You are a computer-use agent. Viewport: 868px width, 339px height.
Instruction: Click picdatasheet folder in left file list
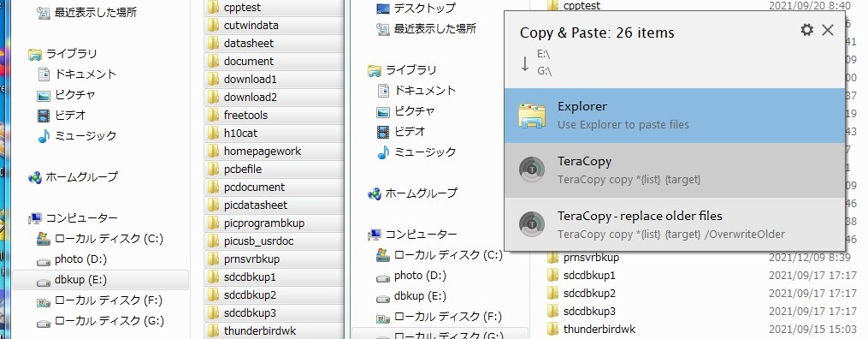(274, 205)
